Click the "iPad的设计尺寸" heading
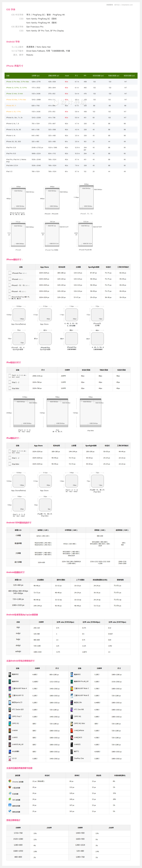 [x=14, y=363]
